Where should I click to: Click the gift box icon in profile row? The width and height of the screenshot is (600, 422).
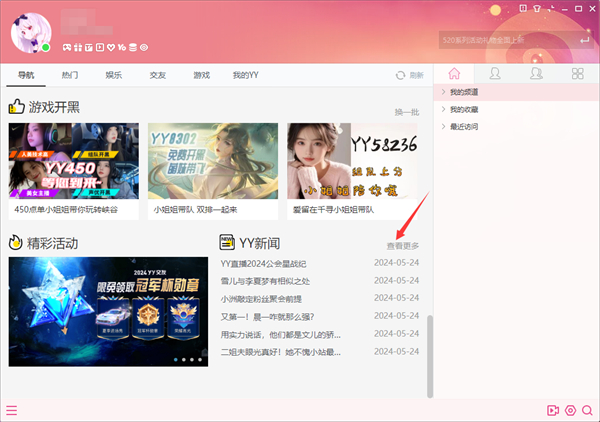pyautogui.click(x=78, y=47)
